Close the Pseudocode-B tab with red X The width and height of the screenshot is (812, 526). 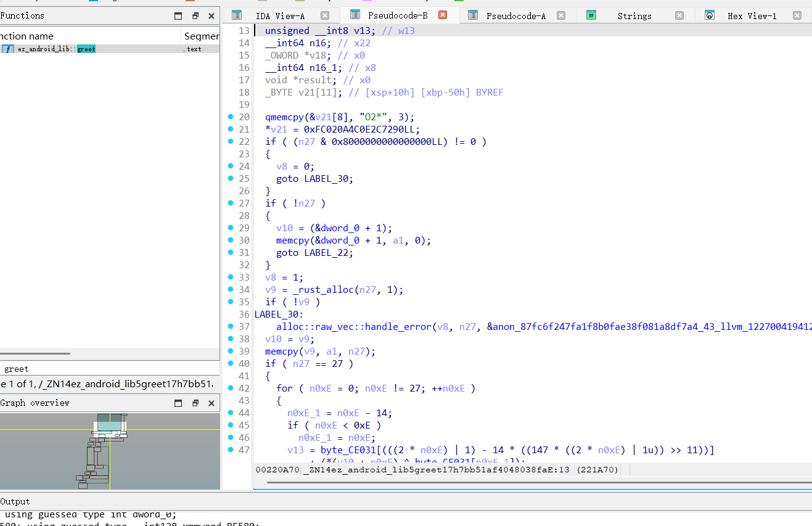tap(442, 15)
